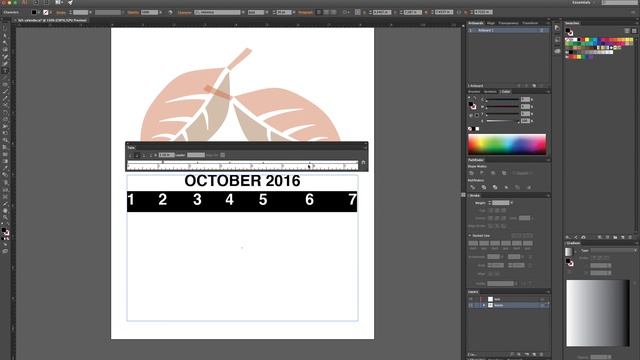Click the Minus Back pathfinder icon
Screen dimensions: 640x360
point(529,187)
